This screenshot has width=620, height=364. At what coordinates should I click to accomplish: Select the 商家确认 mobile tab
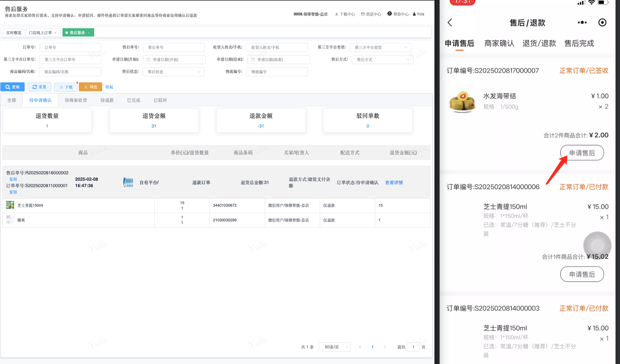pos(499,43)
